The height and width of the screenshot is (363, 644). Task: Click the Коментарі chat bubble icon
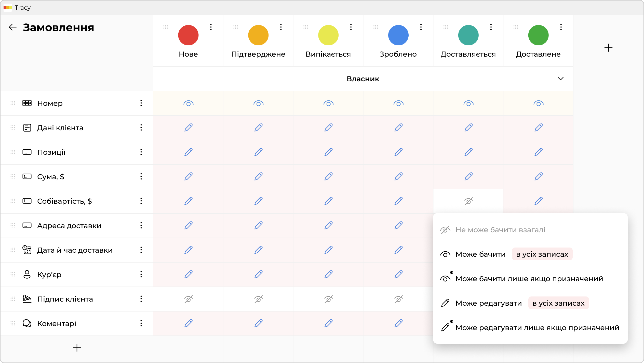coord(27,323)
